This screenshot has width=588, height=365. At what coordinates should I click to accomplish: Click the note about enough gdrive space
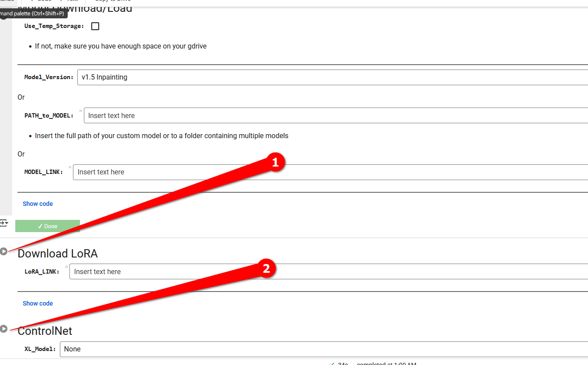pos(121,46)
